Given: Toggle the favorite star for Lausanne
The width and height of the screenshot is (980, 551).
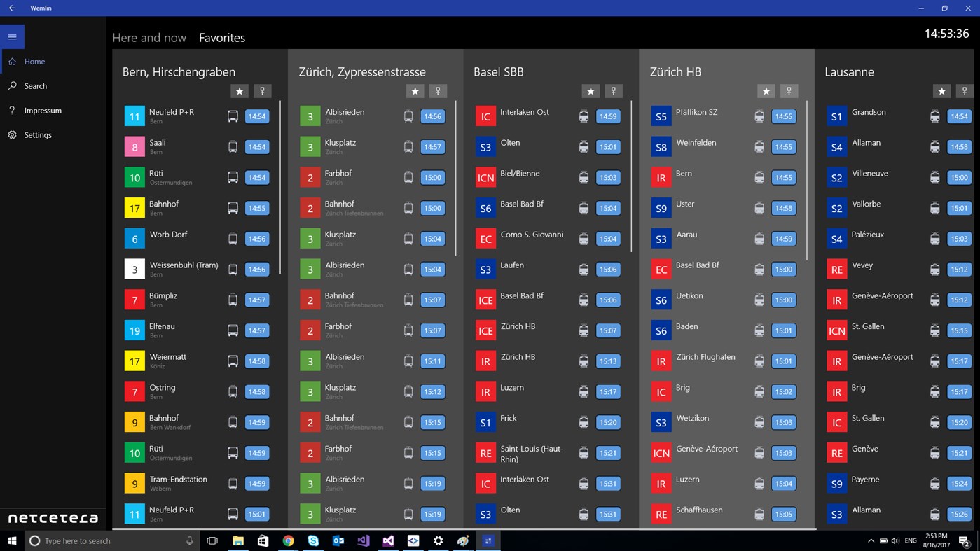Looking at the screenshot, I should (x=941, y=91).
